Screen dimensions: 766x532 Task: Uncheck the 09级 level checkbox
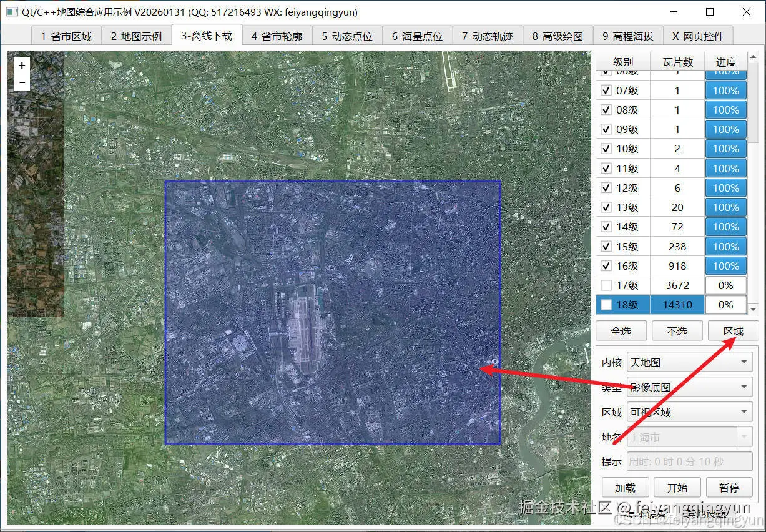pyautogui.click(x=606, y=129)
